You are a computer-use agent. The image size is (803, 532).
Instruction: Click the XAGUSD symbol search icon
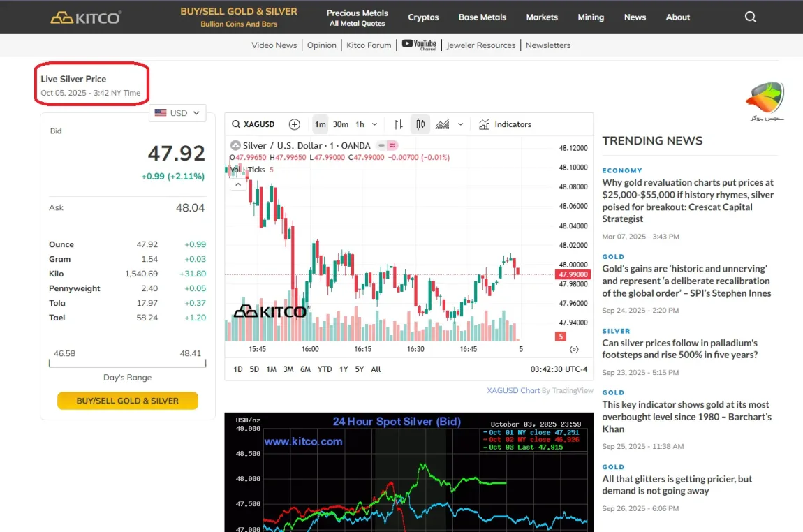point(235,124)
